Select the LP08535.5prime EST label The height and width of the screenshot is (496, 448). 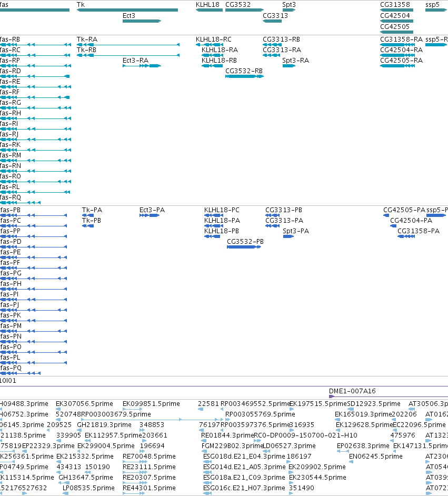point(88,488)
